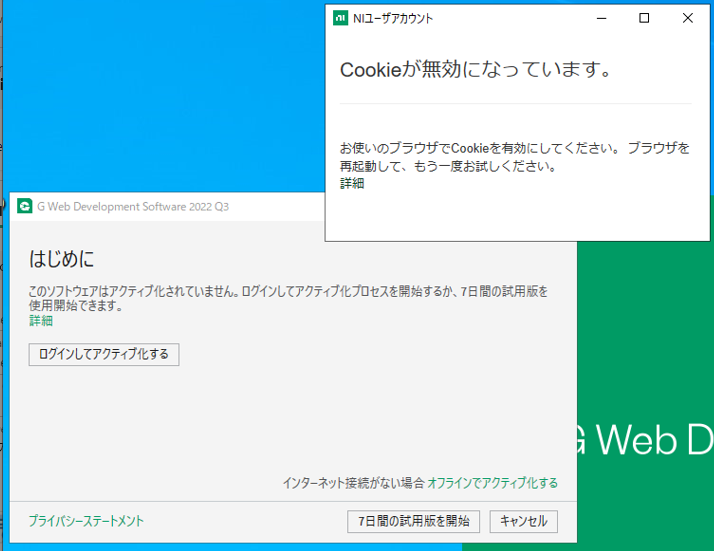
Task: Click the green G Web splash screen
Action: (640, 350)
